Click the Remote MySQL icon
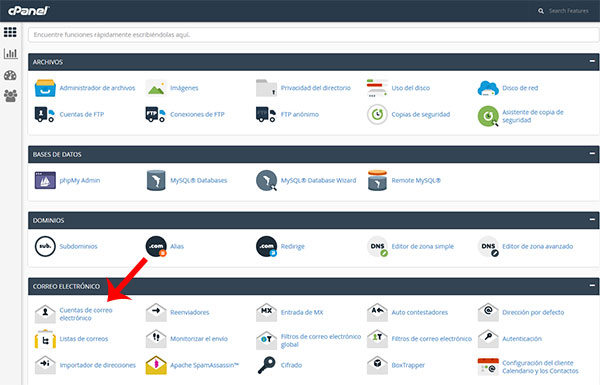 (377, 180)
